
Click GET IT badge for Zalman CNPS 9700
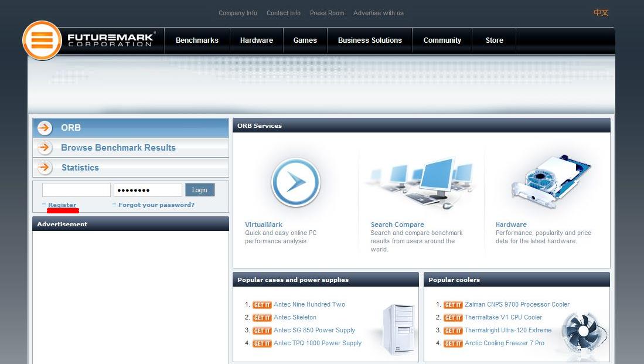(x=453, y=305)
